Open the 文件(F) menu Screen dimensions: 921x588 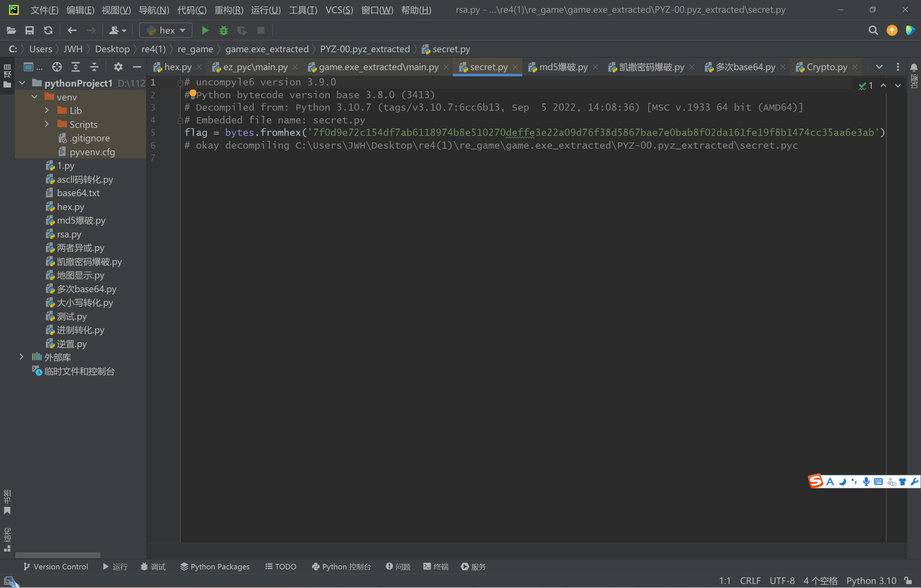[x=44, y=10]
